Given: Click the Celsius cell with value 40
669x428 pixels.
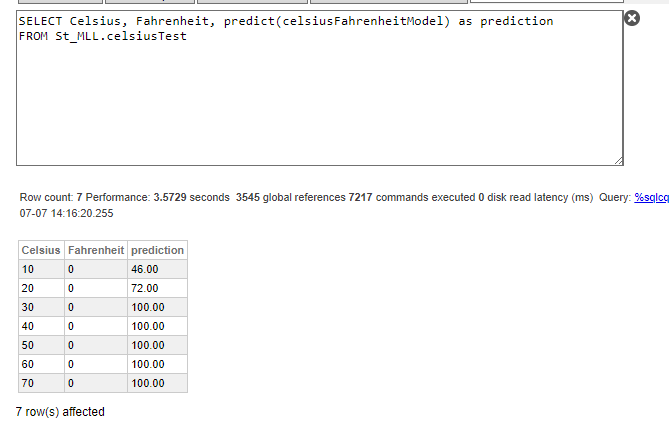Looking at the screenshot, I should click(x=41, y=326).
